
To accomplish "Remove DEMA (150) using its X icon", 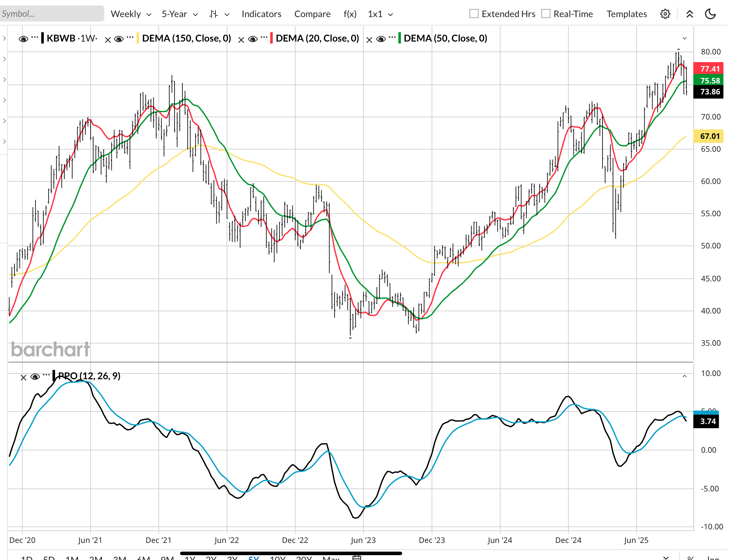I will pos(108,39).
